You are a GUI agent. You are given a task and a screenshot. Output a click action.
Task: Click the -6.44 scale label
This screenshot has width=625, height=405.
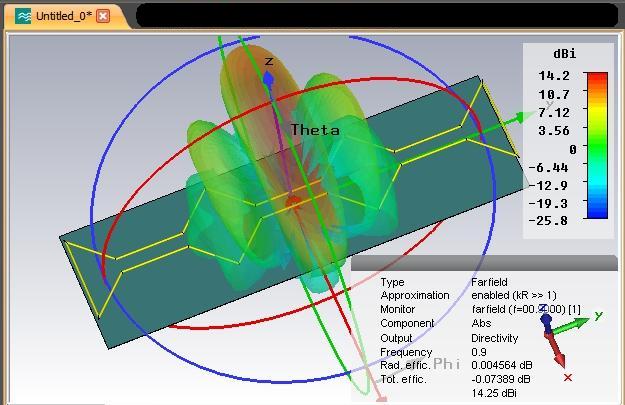click(x=548, y=168)
